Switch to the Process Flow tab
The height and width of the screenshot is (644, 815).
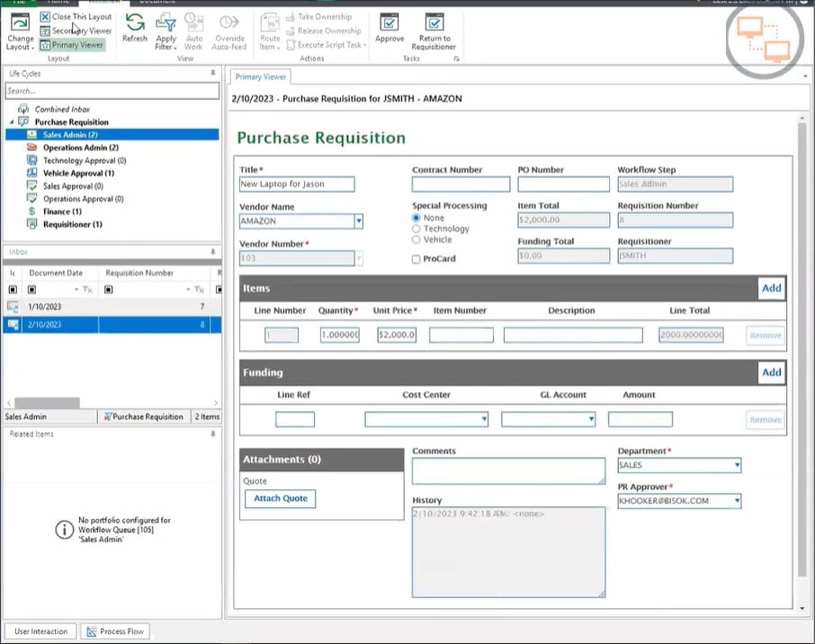(115, 631)
